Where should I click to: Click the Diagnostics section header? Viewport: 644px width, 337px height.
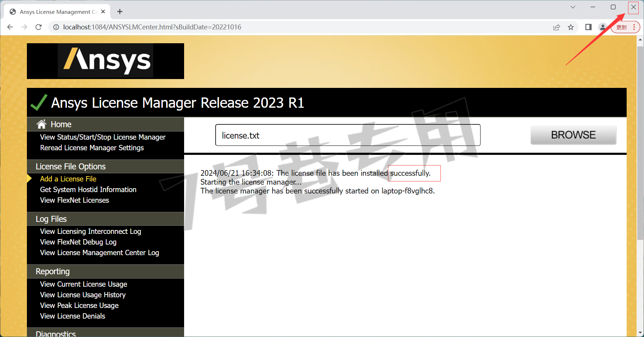click(x=106, y=332)
